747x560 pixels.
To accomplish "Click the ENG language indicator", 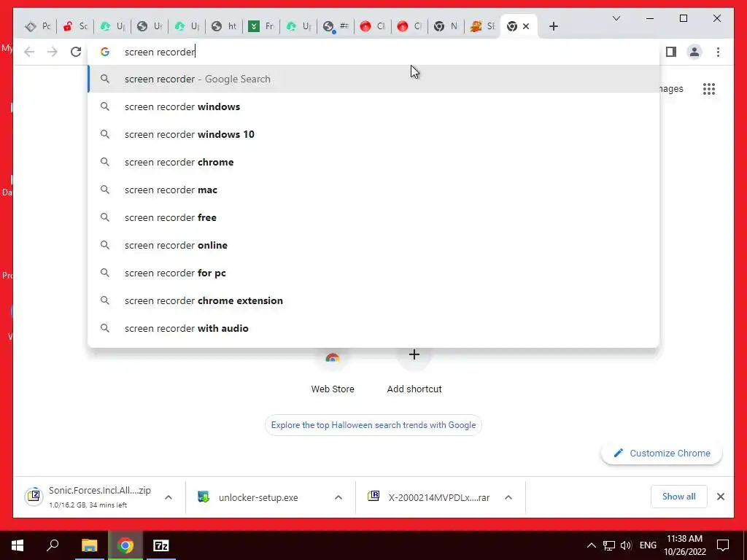I will click(x=648, y=545).
